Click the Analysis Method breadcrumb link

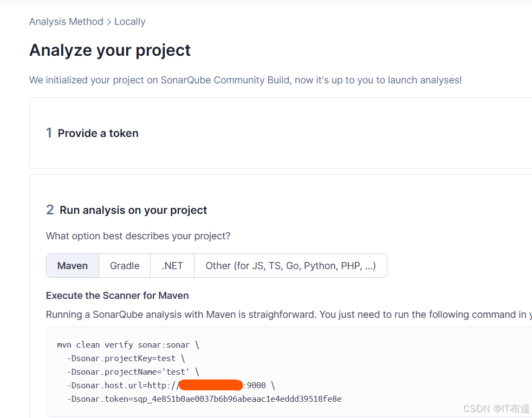click(x=66, y=22)
